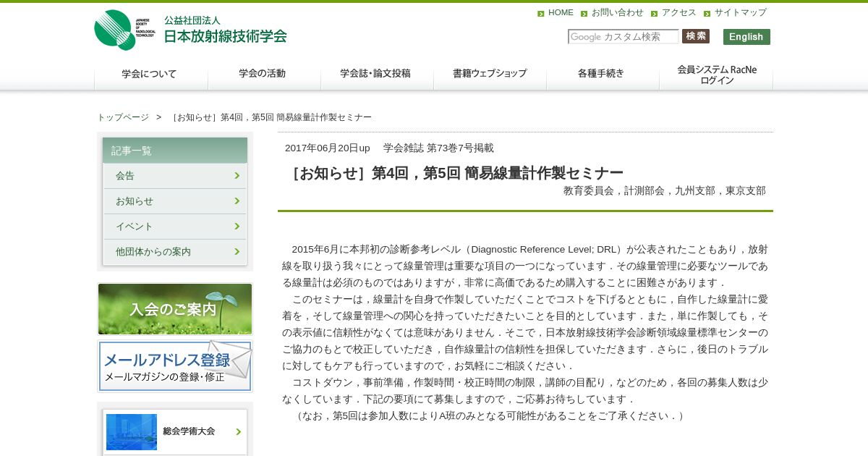Select 会告 in article list

(x=175, y=176)
